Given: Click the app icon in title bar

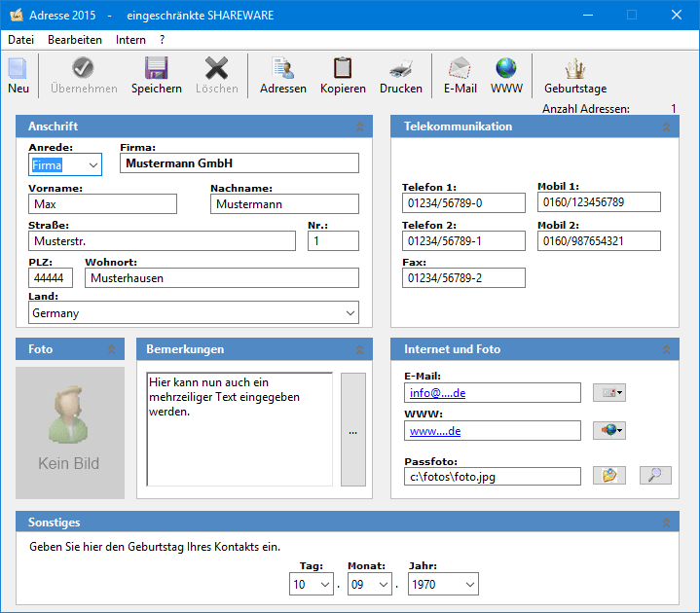Looking at the screenshot, I should point(17,16).
